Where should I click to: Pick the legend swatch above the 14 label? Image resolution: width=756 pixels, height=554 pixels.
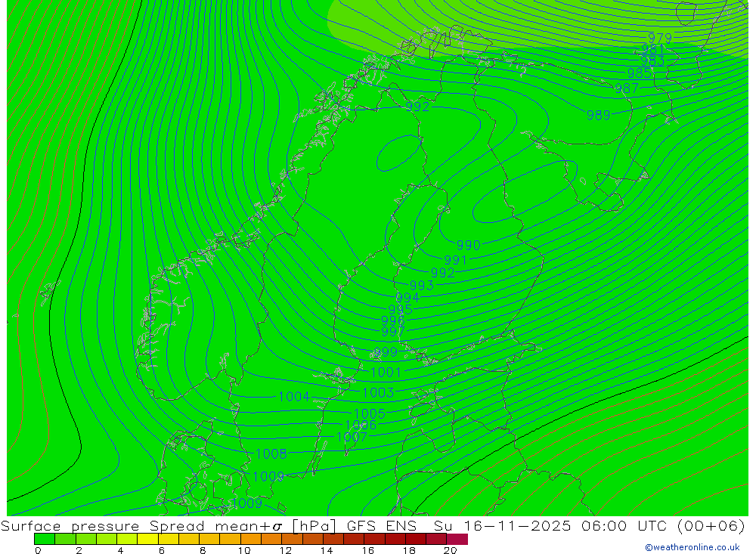[x=333, y=539]
